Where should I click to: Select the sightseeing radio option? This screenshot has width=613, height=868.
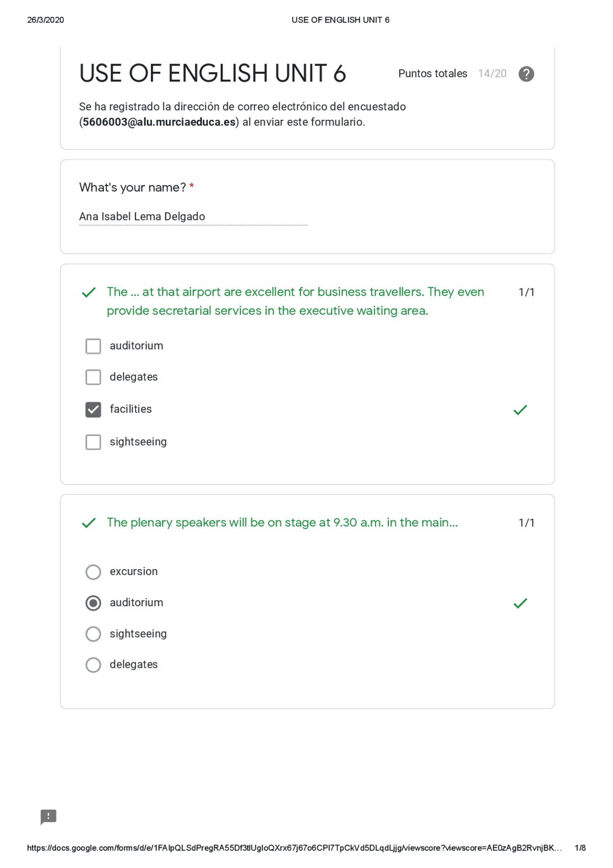pos(93,634)
